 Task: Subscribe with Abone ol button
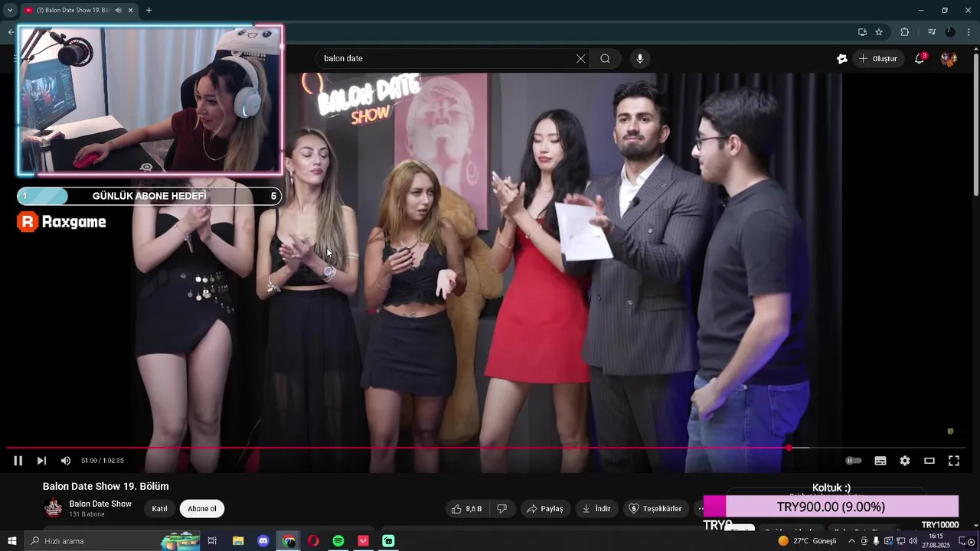point(202,509)
